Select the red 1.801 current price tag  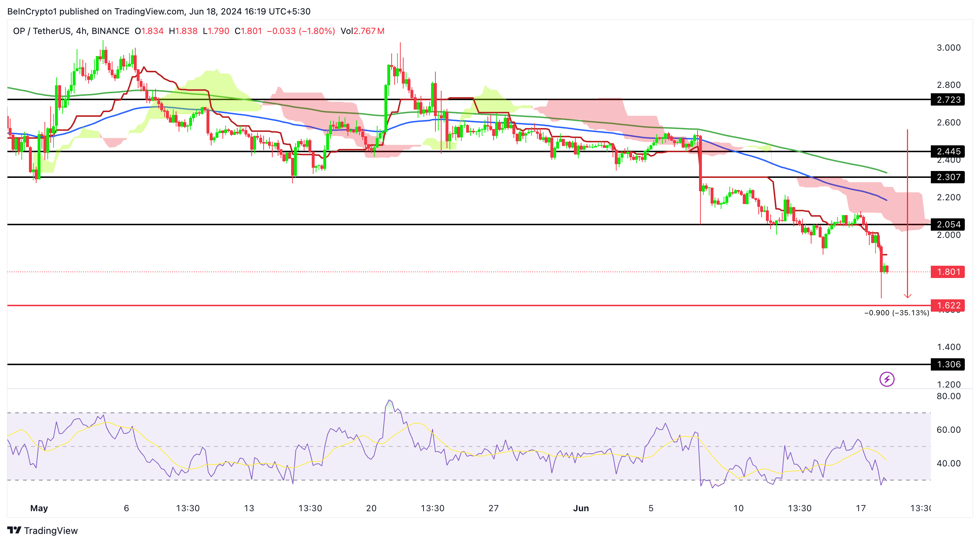point(948,272)
